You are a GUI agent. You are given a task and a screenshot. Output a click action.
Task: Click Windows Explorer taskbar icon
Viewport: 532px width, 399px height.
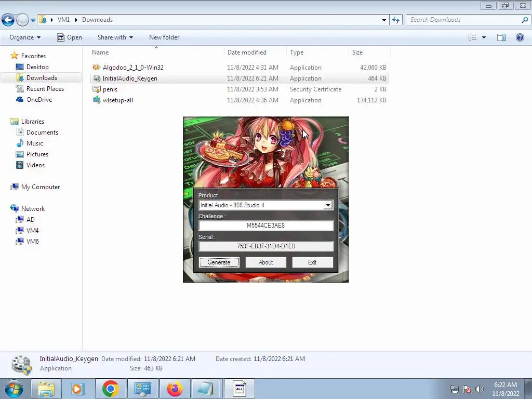click(46, 389)
